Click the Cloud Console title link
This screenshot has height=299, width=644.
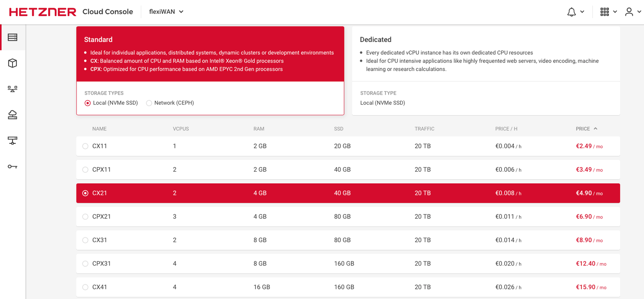(x=107, y=12)
